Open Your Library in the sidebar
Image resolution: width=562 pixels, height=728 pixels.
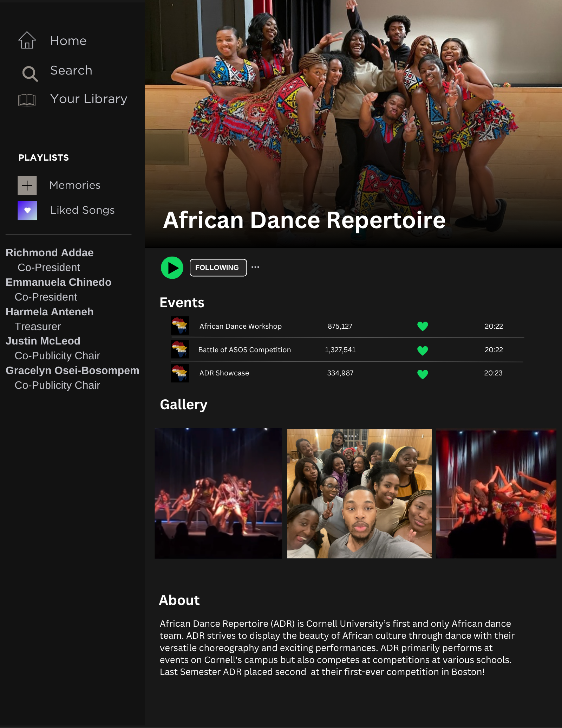89,99
